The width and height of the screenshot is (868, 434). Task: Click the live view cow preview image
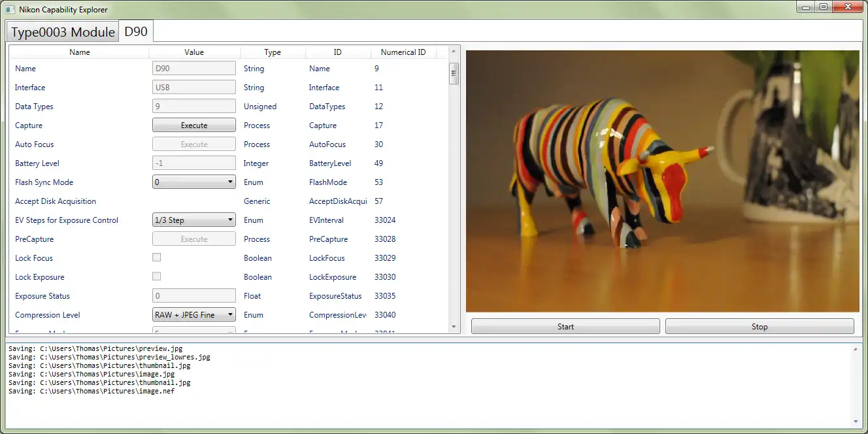pos(662,181)
